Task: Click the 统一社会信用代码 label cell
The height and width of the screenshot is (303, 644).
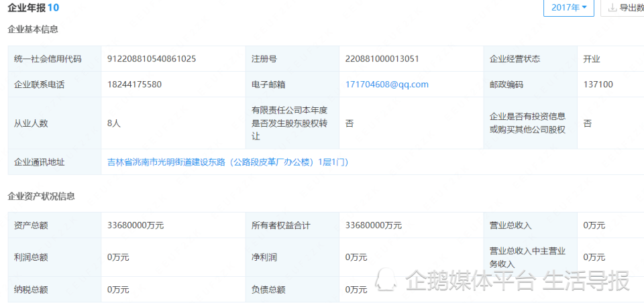Action: point(48,59)
